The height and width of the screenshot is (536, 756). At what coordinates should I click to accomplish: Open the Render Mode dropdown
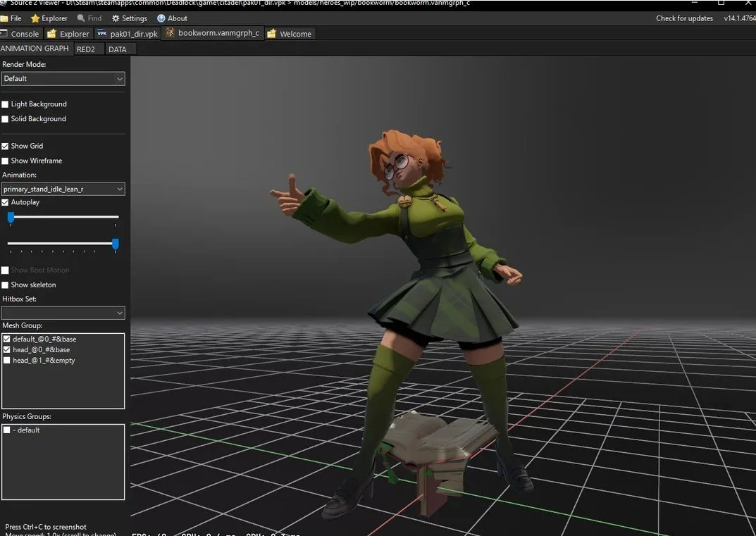[63, 79]
